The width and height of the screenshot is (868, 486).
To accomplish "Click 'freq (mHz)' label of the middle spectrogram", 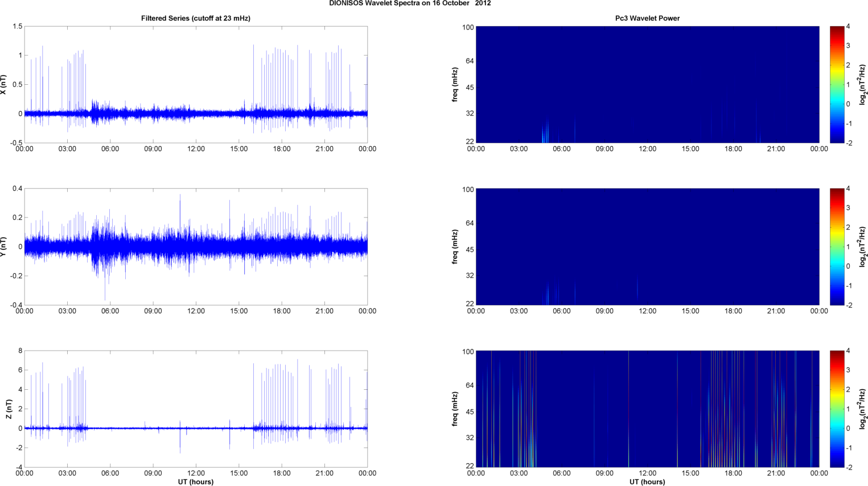I will 455,247.
